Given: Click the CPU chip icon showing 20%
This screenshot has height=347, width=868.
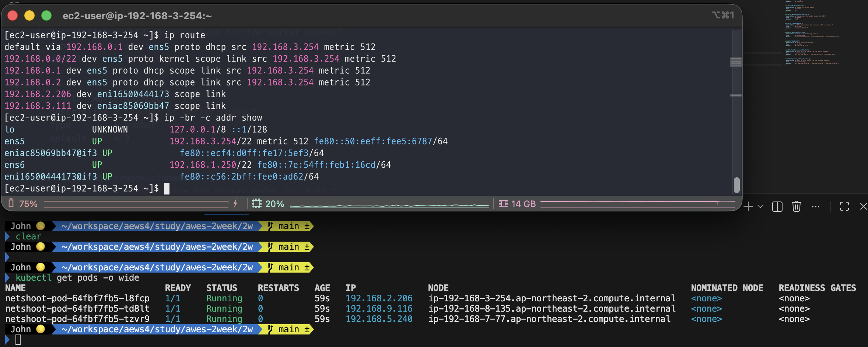Looking at the screenshot, I should [256, 203].
